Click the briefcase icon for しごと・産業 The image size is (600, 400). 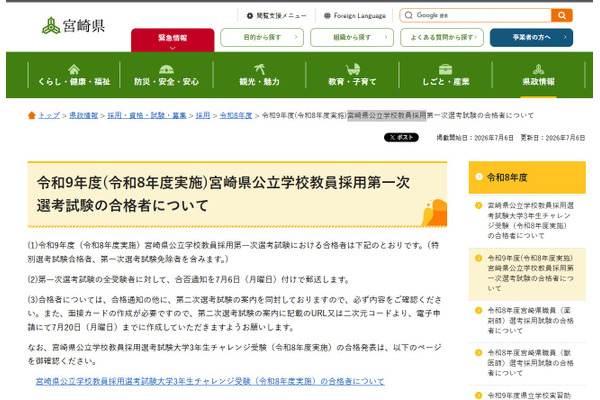coord(445,69)
